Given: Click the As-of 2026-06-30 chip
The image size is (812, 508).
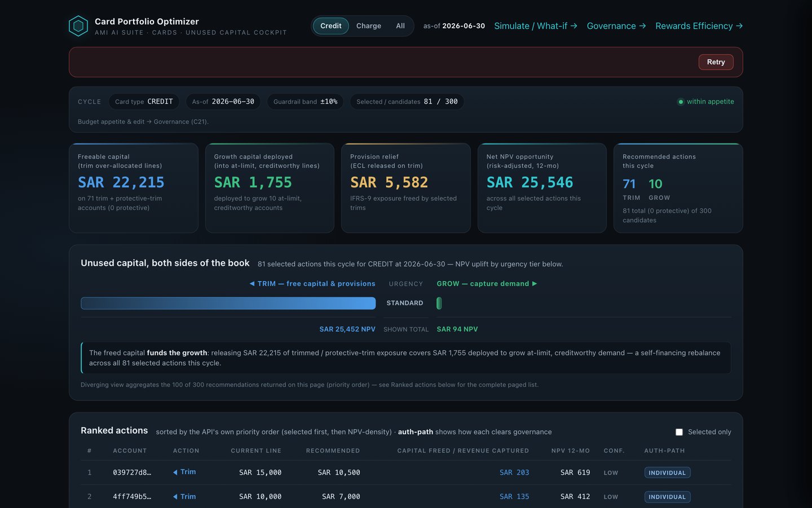Looking at the screenshot, I should (x=223, y=102).
